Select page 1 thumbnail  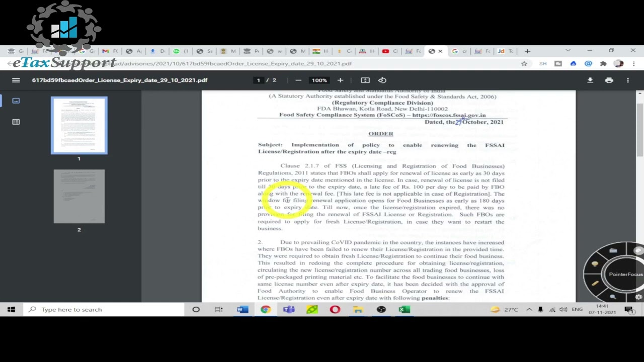[79, 125]
